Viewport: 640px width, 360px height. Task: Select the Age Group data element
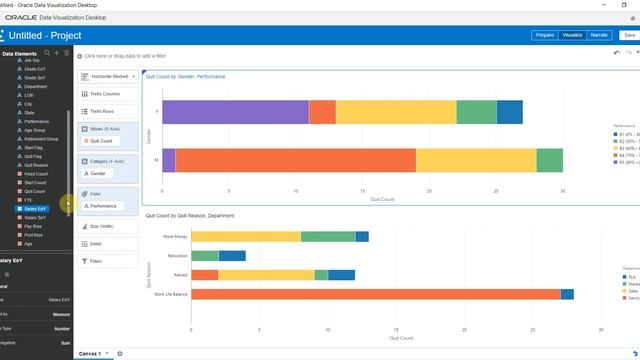point(34,130)
